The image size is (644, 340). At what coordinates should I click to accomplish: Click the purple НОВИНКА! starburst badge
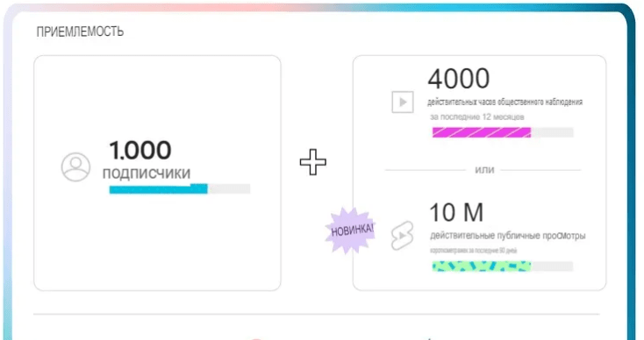click(352, 230)
